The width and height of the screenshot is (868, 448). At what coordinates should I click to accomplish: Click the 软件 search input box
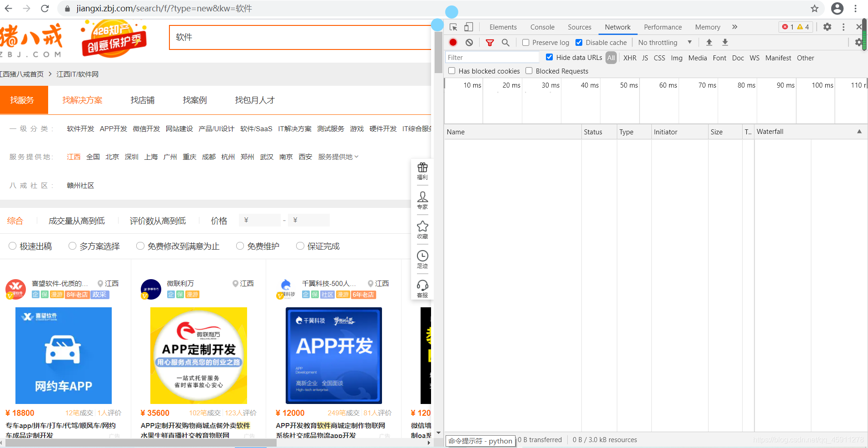coord(300,37)
